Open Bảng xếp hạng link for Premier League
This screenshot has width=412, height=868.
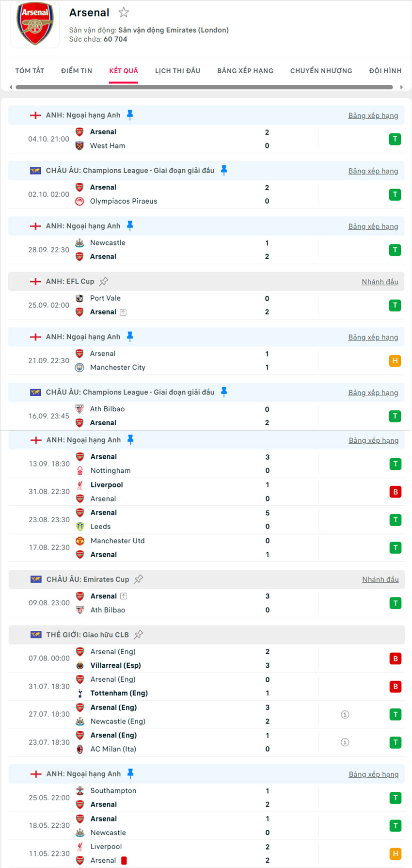point(373,115)
